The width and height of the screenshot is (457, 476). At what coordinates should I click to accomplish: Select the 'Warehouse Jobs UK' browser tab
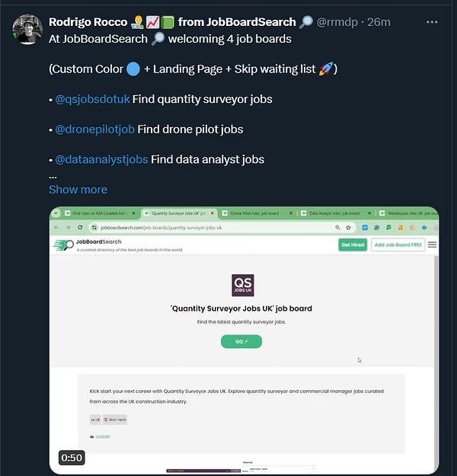[410, 213]
